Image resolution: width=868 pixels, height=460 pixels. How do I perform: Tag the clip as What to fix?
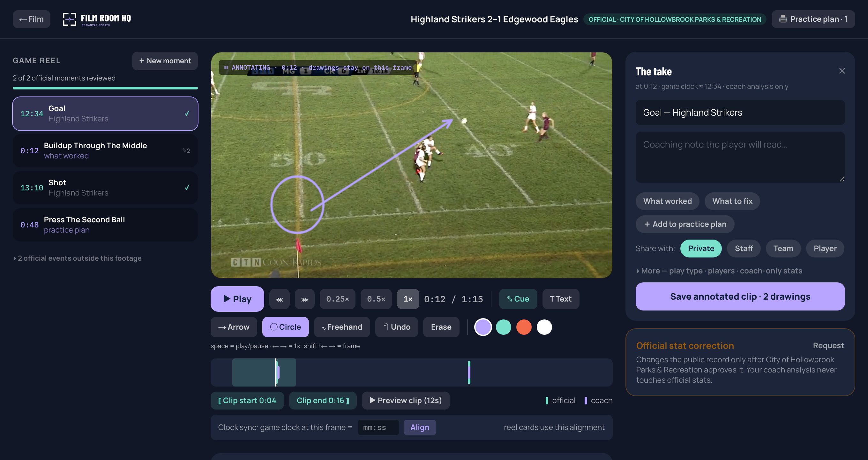point(732,201)
